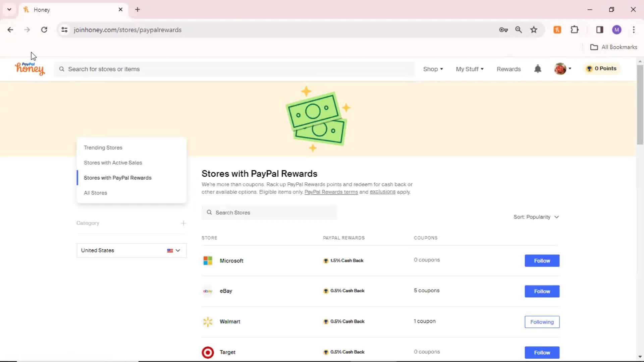Click the scrollbar down arrow

(640, 357)
